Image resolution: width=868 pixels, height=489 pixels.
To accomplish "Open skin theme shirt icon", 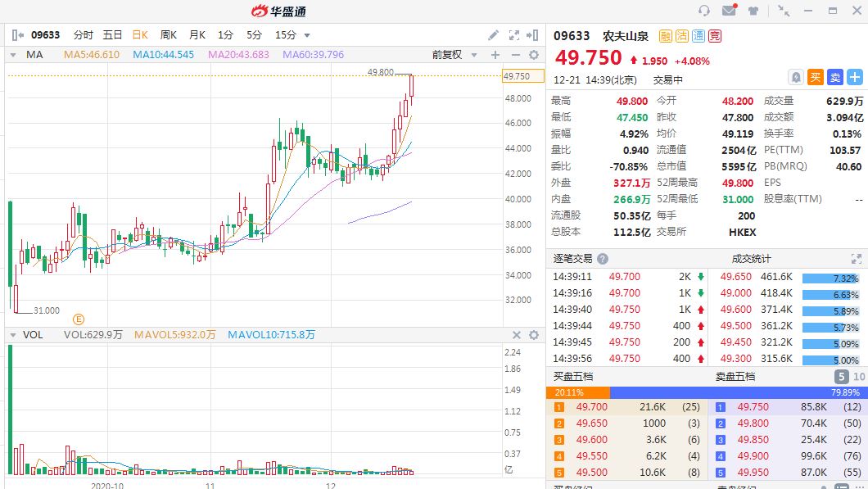I will (753, 11).
